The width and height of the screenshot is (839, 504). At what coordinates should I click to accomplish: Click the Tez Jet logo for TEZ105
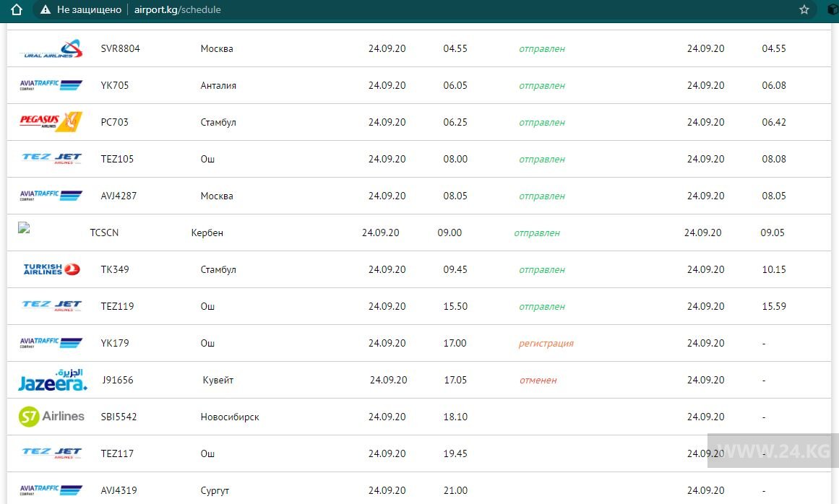[51, 159]
